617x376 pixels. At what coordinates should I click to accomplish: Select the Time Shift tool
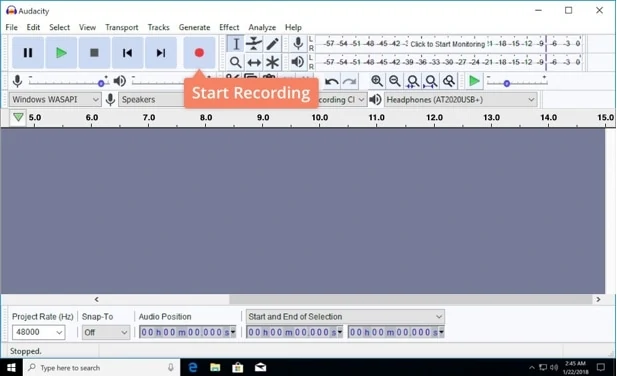pos(254,62)
